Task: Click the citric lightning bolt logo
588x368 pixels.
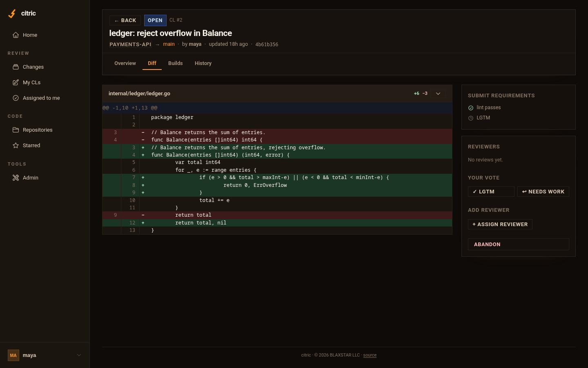Action: [12, 13]
